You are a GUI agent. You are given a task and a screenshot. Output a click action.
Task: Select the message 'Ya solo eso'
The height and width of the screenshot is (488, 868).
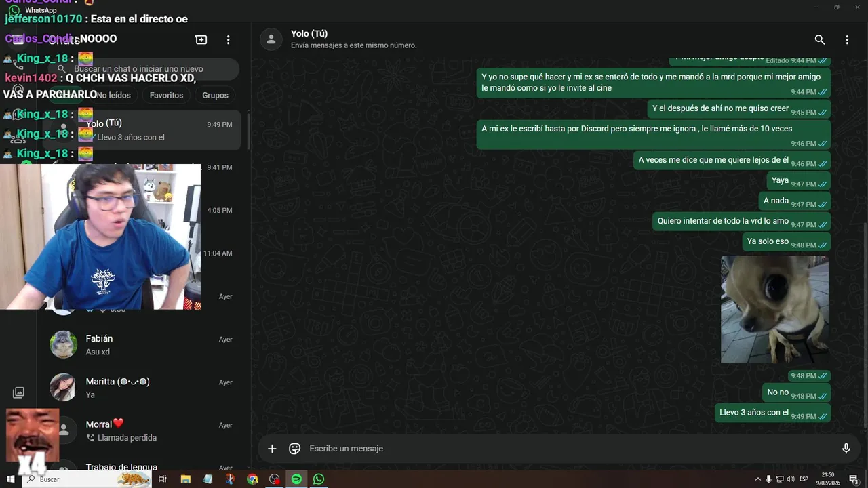tap(786, 242)
